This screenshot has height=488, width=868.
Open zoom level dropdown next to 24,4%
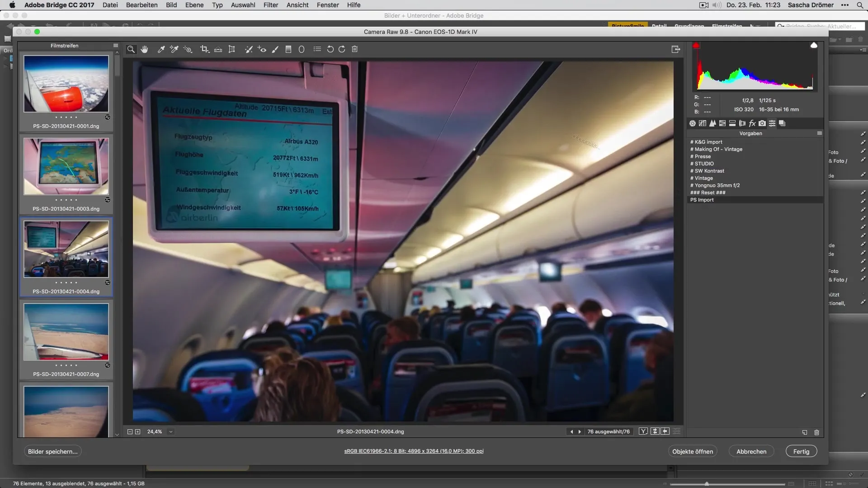pyautogui.click(x=171, y=432)
